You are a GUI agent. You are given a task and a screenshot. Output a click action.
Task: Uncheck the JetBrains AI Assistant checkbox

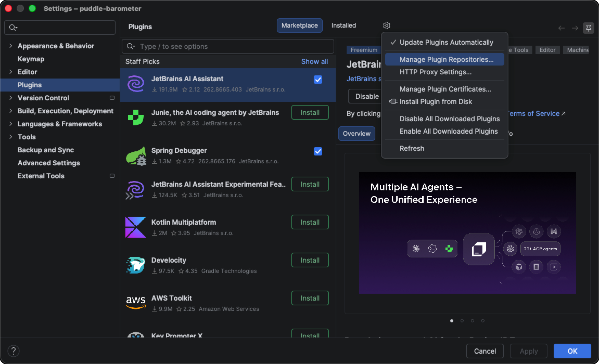pos(318,80)
